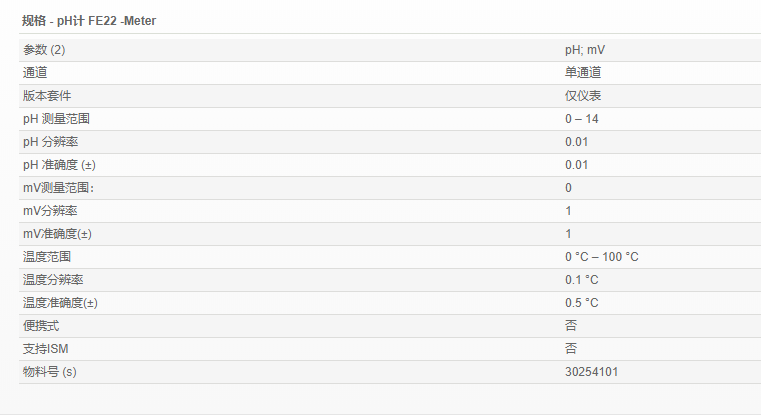Select the pH 准确度 (±) label
The height and width of the screenshot is (419, 761).
coord(58,165)
